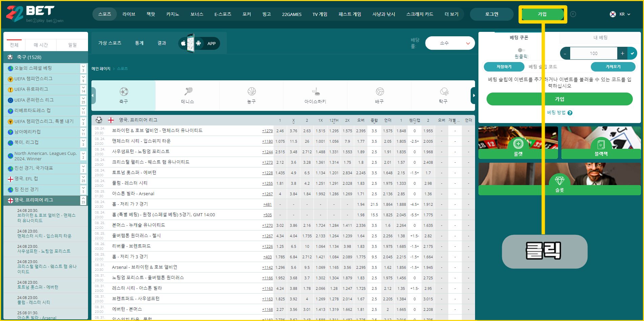Open the 가상 스포츠 link
The height and width of the screenshot is (321, 644).
pos(110,43)
